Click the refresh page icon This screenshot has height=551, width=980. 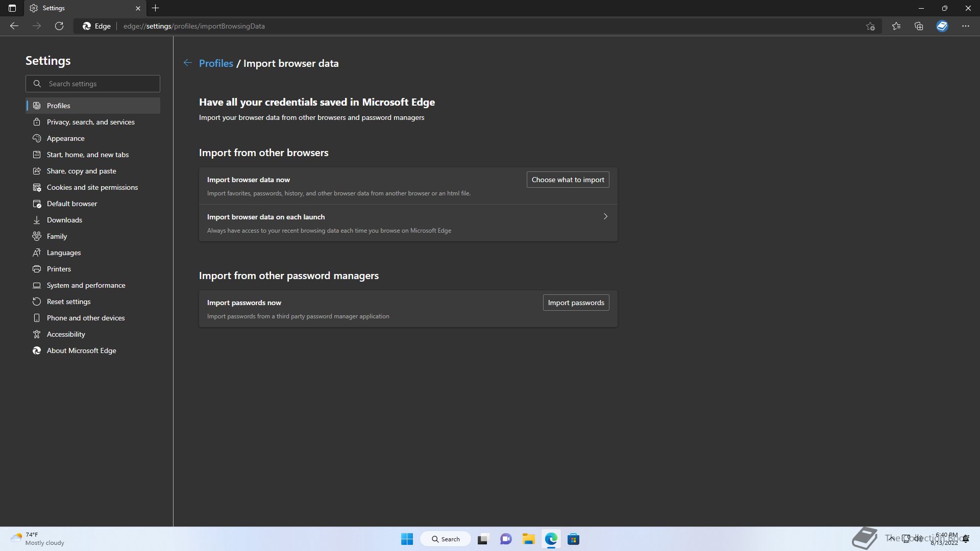(59, 26)
